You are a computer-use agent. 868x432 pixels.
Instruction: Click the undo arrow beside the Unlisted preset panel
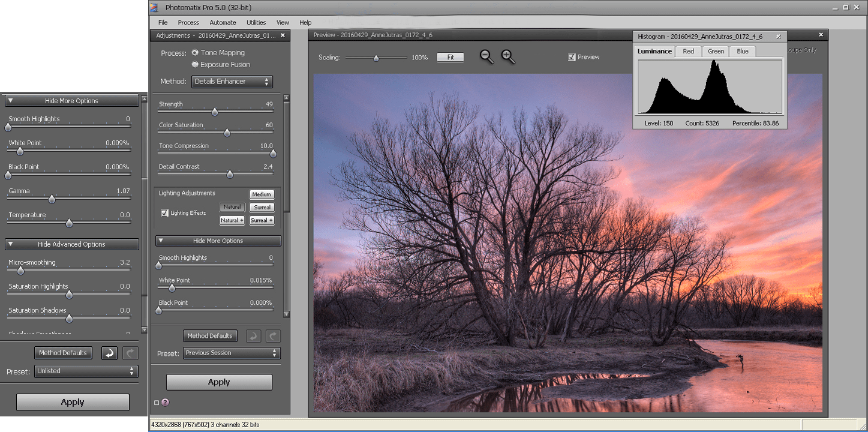click(x=109, y=353)
